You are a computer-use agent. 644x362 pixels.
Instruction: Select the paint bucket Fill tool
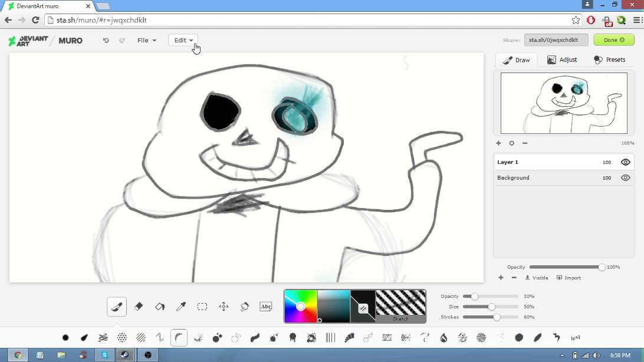click(160, 306)
